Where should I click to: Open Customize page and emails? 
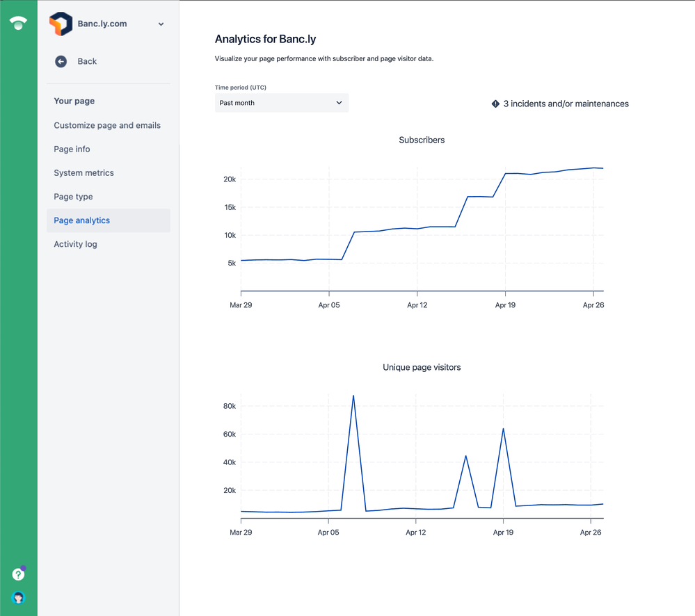click(x=107, y=125)
